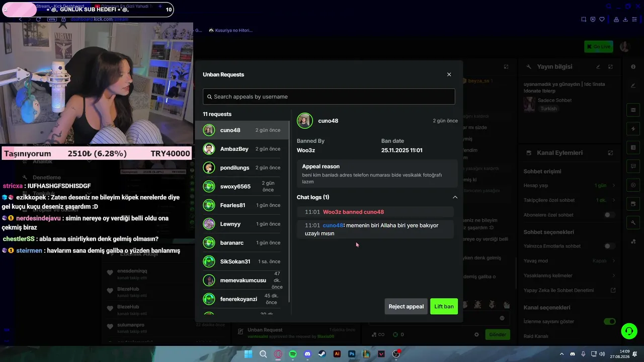Image resolution: width=644 pixels, height=362 pixels.
Task: Show hidden system tray icons
Action: pyautogui.click(x=561, y=354)
